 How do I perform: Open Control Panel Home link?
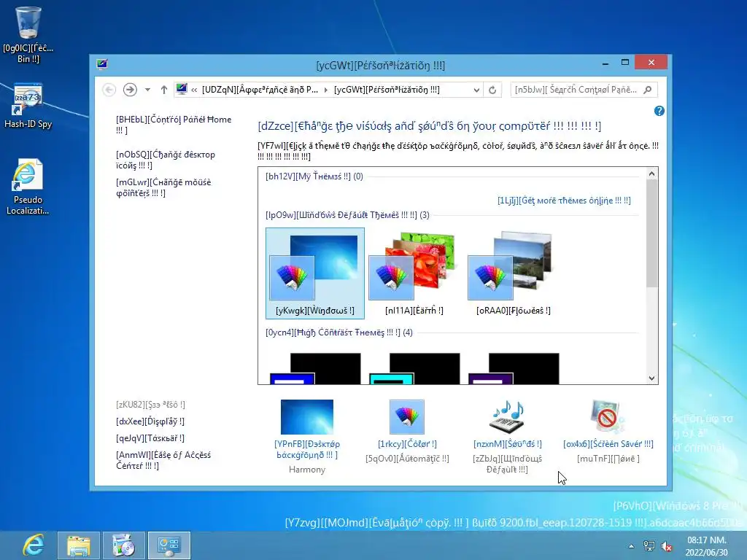pyautogui.click(x=174, y=125)
